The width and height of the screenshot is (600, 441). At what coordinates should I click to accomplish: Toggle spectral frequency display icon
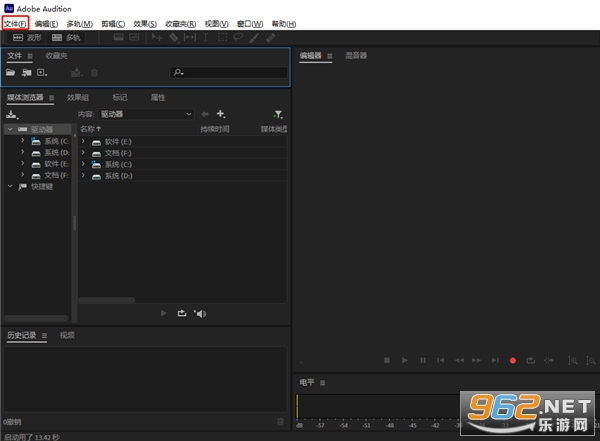coord(119,37)
